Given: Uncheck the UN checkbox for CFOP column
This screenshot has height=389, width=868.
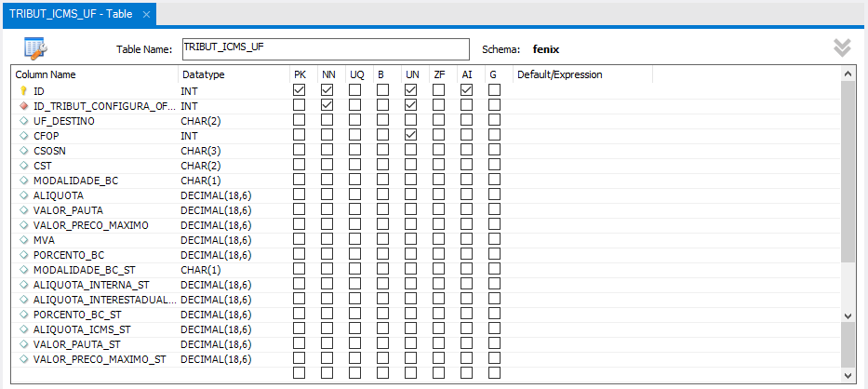Looking at the screenshot, I should point(411,135).
